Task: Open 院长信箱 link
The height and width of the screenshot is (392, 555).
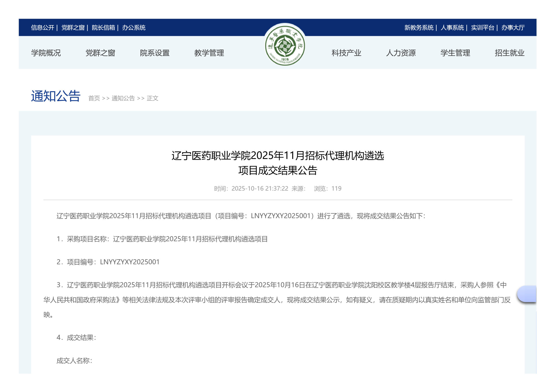Action: point(103,28)
